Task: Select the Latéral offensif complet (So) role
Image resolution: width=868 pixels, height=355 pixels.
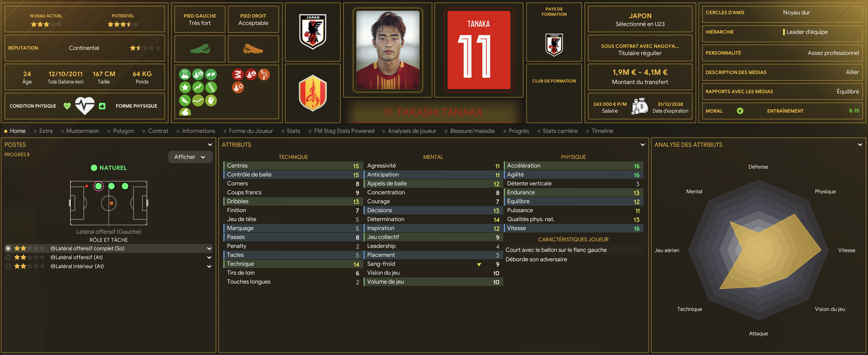Action: click(x=108, y=248)
